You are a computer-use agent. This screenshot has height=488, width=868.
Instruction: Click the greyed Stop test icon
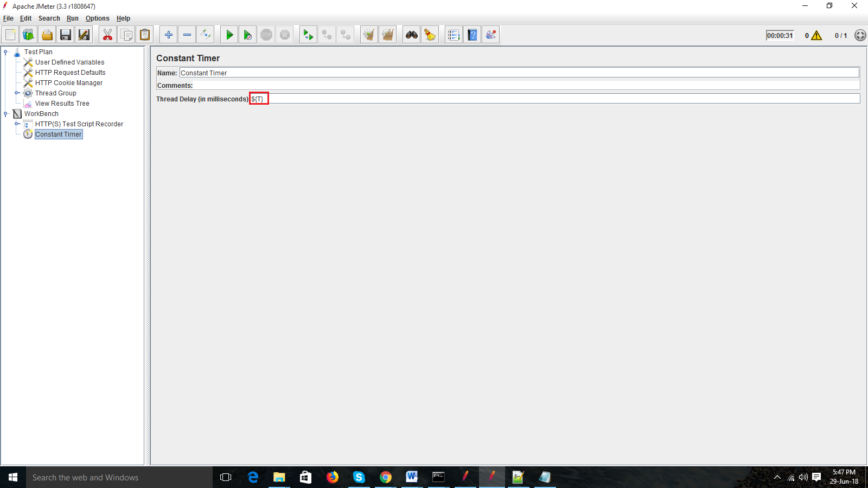point(266,35)
